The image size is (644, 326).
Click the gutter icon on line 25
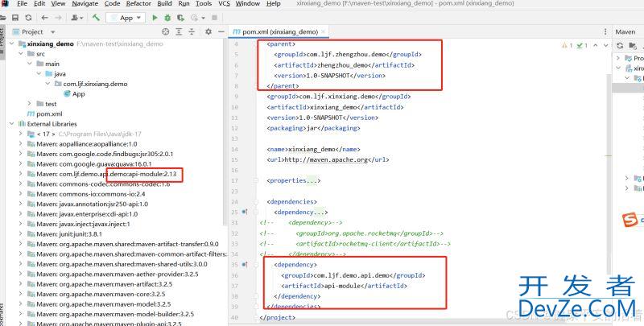coord(245,212)
